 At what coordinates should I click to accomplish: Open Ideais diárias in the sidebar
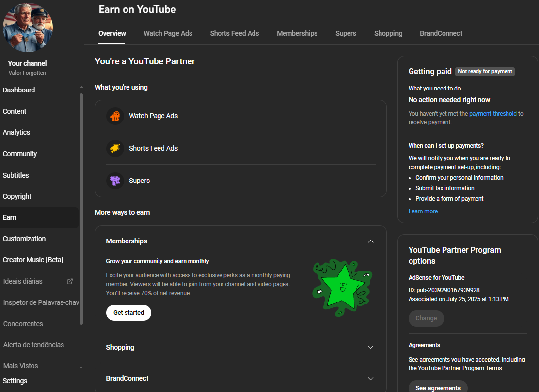point(23,281)
